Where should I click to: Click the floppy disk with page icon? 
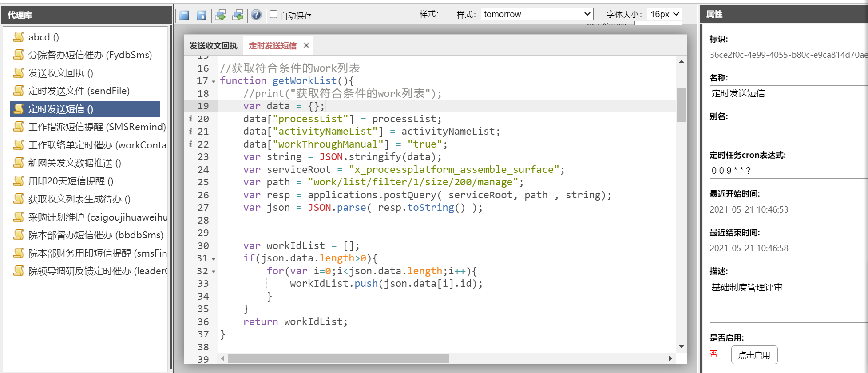coord(202,15)
